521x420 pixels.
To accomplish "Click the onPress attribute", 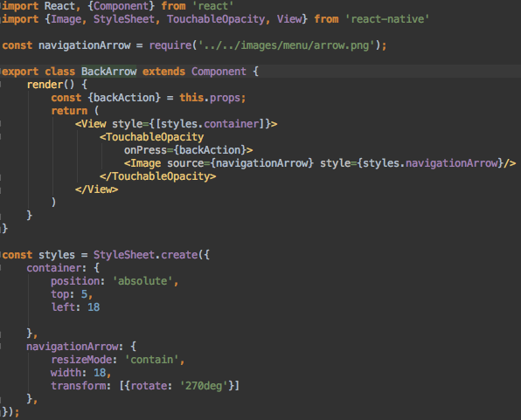I will [x=145, y=150].
